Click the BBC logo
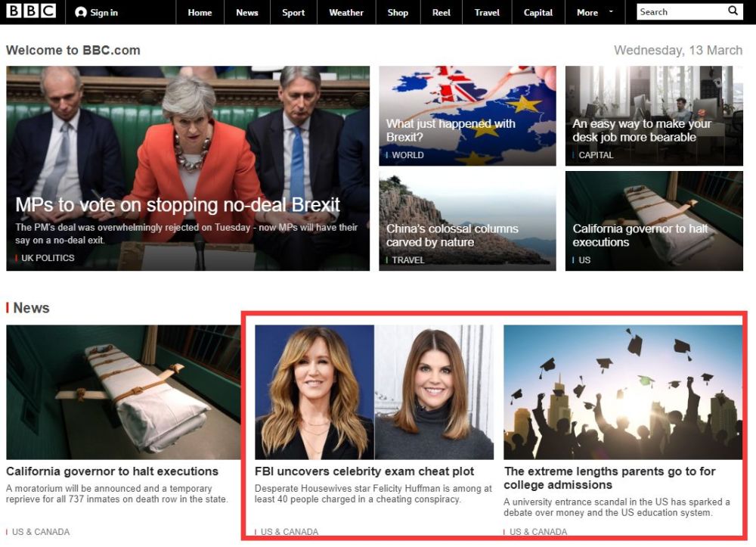The width and height of the screenshot is (756, 547). coord(31,11)
